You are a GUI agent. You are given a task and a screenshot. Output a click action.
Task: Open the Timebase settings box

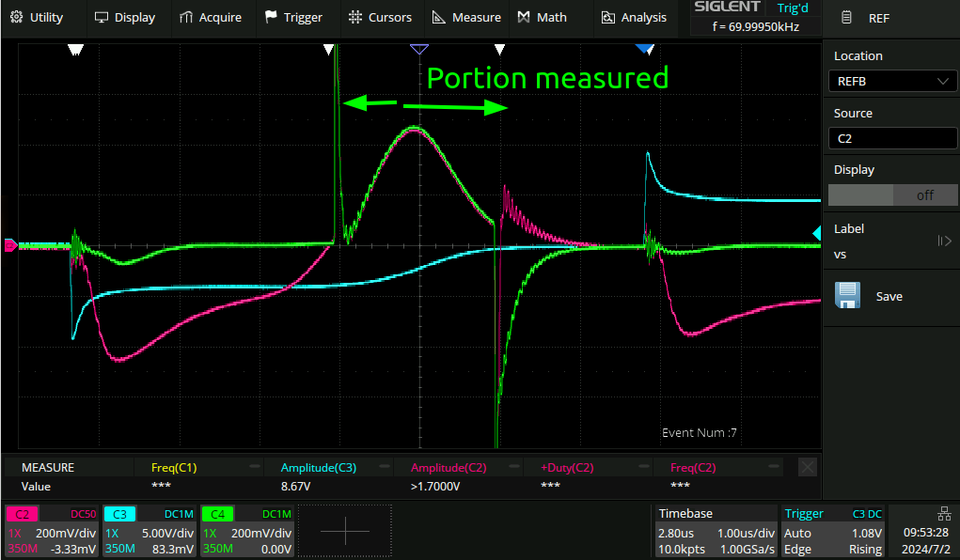pyautogui.click(x=715, y=531)
